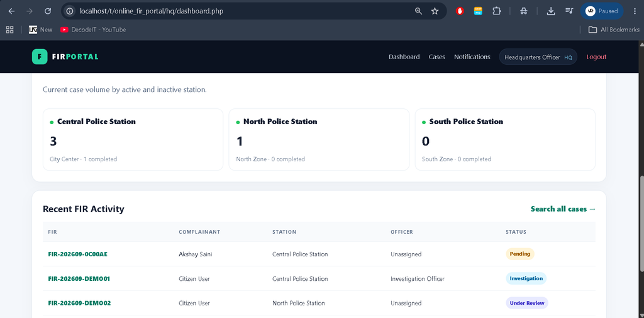Open FIR-202609-DEMO02
Screen dimensions: 644x318
[x=79, y=303]
